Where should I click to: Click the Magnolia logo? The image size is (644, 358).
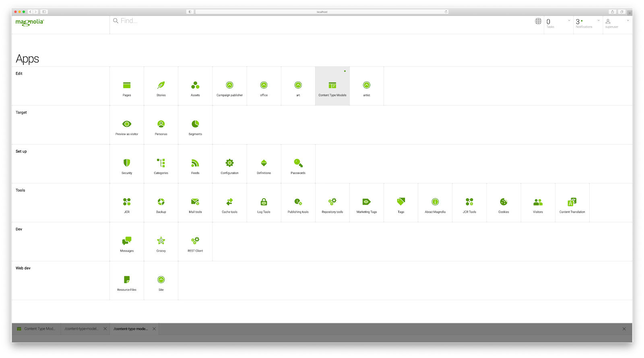pos(30,22)
